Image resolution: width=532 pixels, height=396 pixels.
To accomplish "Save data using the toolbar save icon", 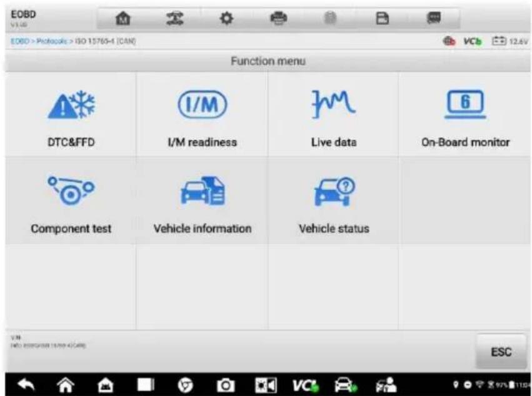I will coord(383,18).
